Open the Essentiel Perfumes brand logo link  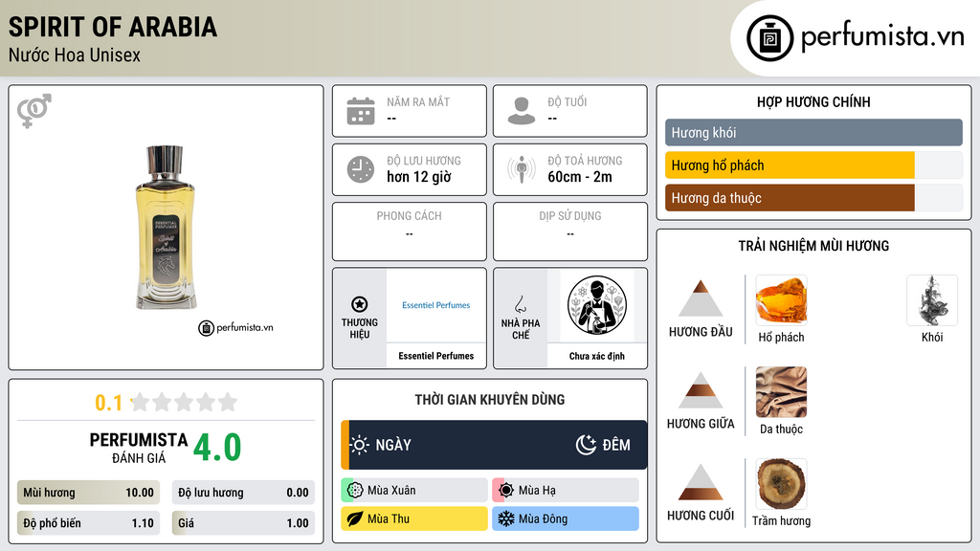(435, 305)
